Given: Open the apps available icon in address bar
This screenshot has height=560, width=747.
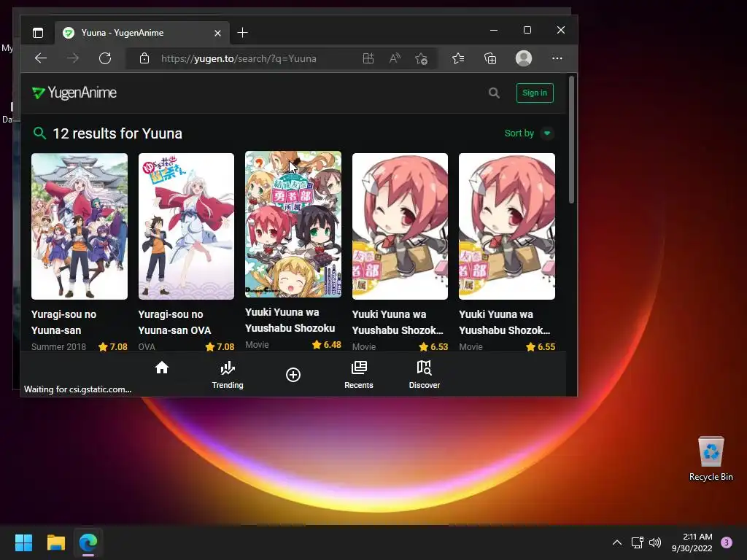Looking at the screenshot, I should click(x=368, y=58).
